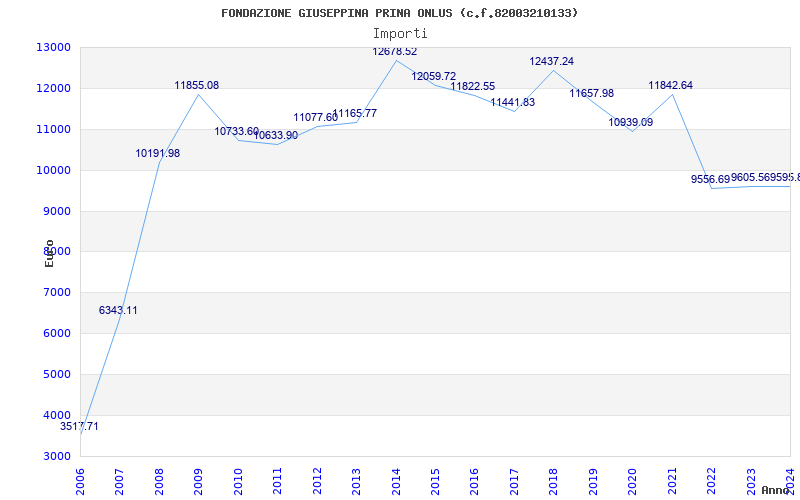Click x-axis year 2023
This screenshot has width=800, height=500.
point(751,481)
